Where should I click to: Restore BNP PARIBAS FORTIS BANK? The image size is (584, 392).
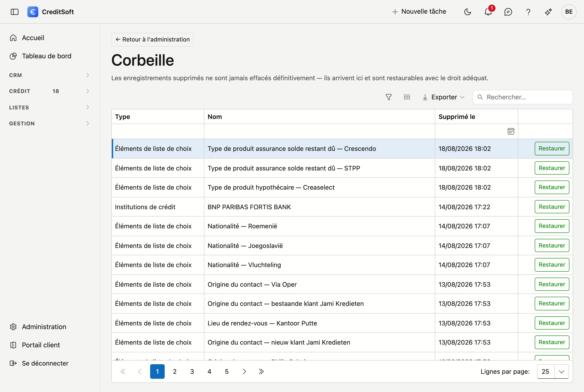[552, 207]
